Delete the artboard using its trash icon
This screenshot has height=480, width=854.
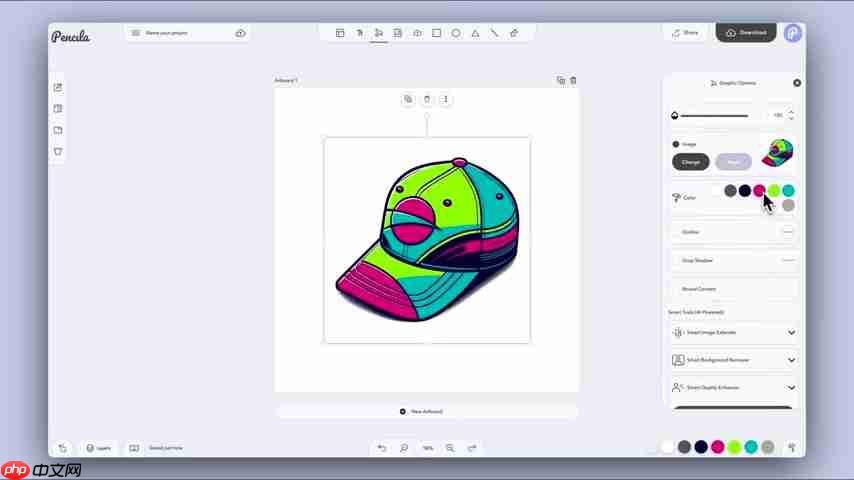point(573,80)
